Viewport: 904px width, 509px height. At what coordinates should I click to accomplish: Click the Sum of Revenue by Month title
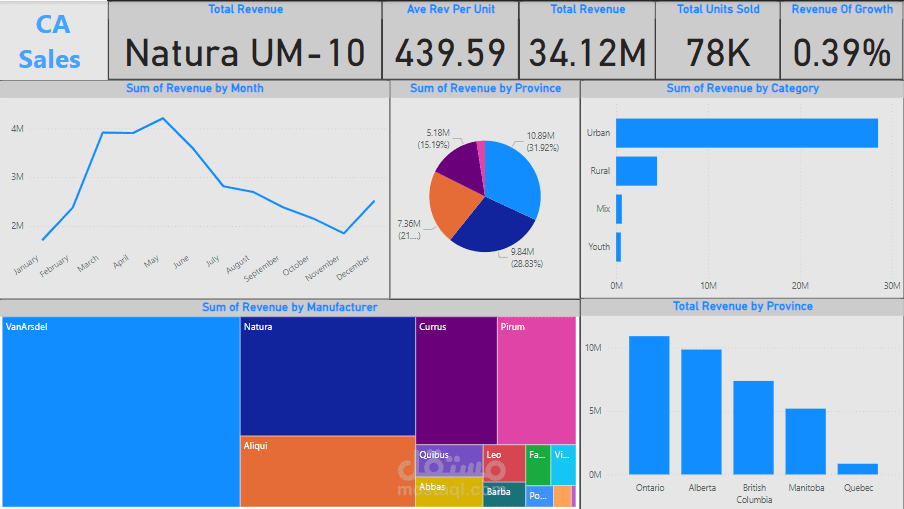195,88
